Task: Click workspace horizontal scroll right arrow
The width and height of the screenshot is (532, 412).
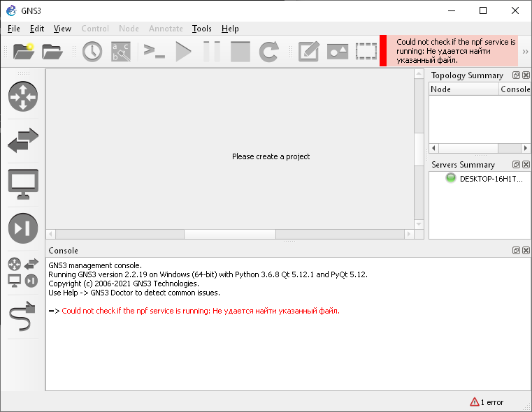Action: [x=409, y=234]
